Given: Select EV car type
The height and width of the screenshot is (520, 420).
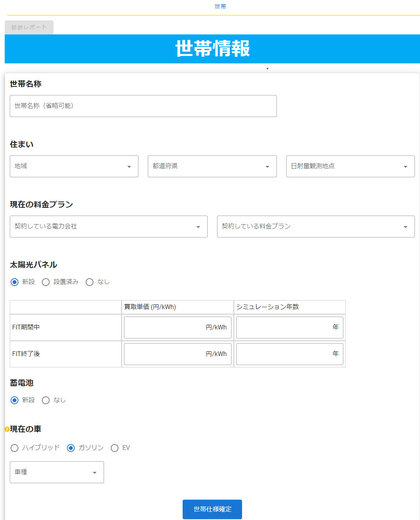Looking at the screenshot, I should [115, 448].
